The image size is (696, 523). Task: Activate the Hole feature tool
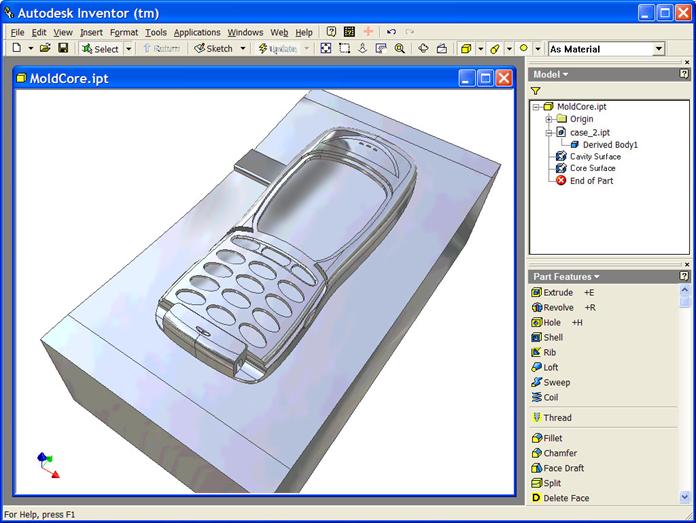[551, 322]
